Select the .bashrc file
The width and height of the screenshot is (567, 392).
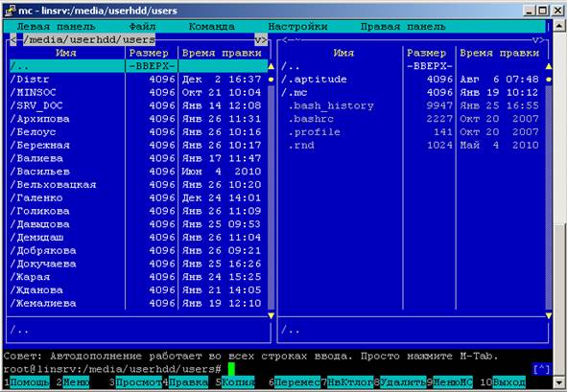(x=413, y=119)
